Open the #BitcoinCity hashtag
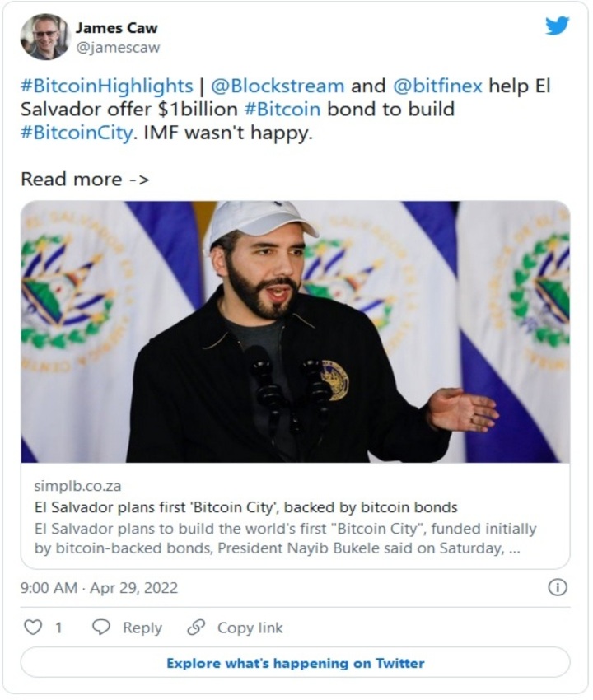Image resolution: width=593 pixels, height=700 pixels. (76, 133)
